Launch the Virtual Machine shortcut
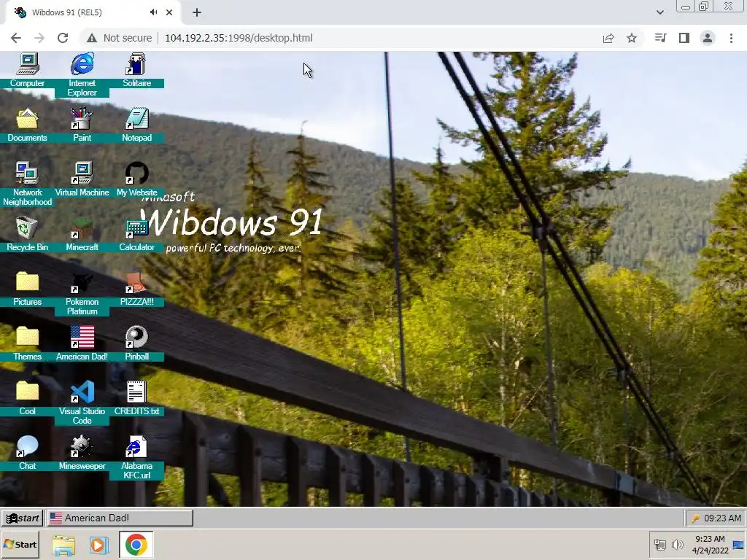The width and height of the screenshot is (747, 560). 82,179
